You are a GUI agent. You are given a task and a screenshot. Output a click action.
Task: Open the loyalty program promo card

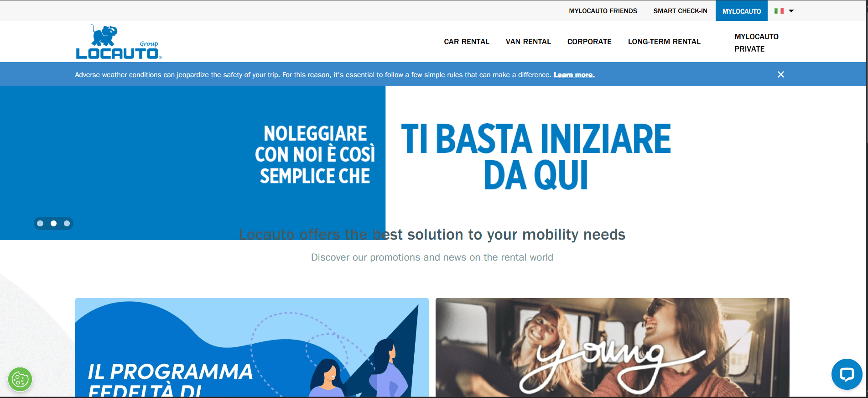252,347
